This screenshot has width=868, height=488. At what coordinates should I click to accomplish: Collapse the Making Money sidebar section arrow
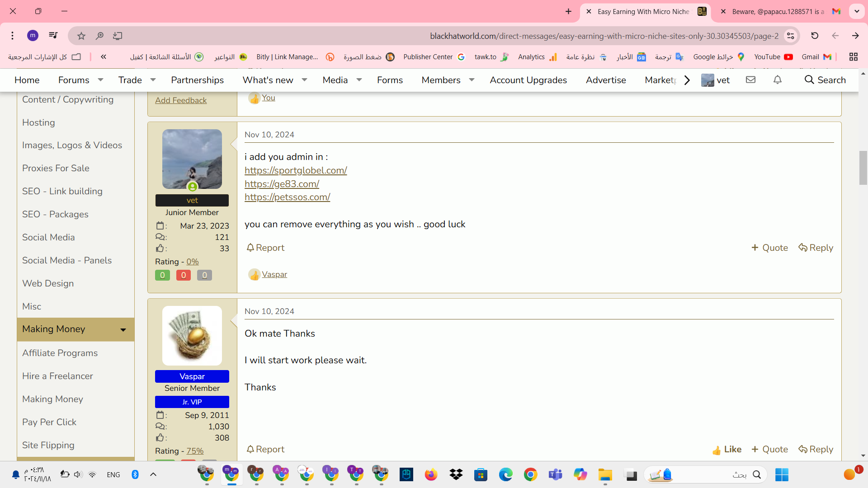click(x=123, y=330)
